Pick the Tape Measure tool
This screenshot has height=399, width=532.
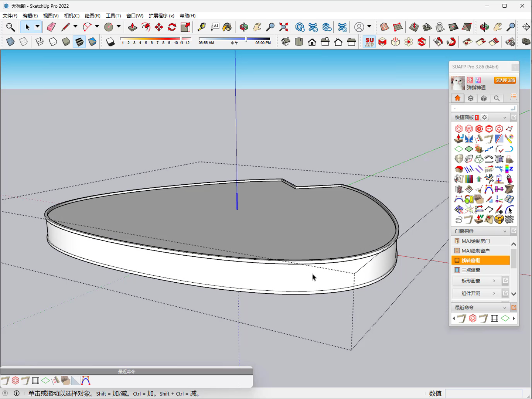202,27
